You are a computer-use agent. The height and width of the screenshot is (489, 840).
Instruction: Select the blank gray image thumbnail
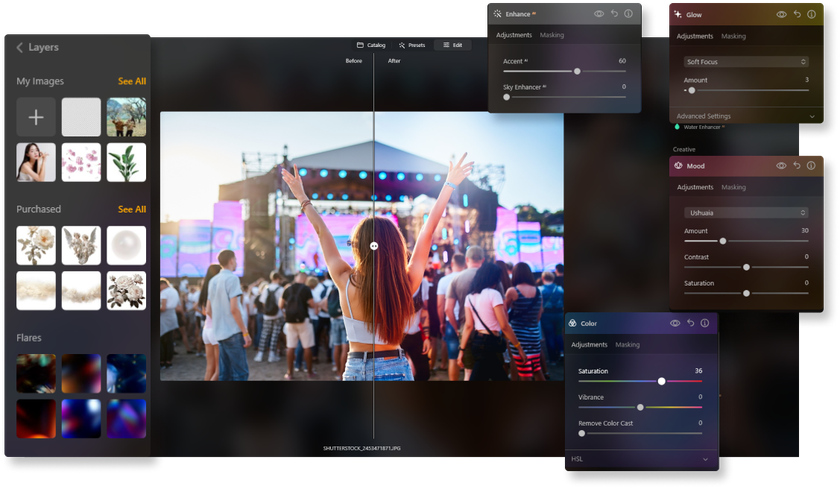tap(81, 117)
